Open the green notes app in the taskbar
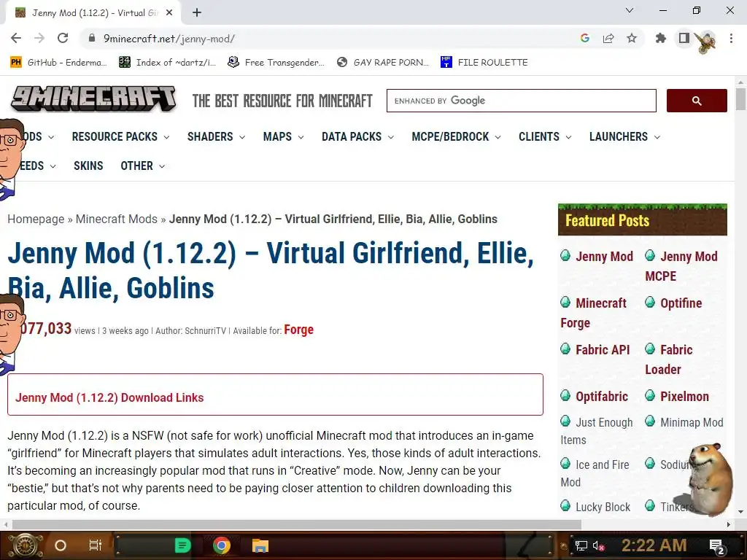Viewport: 747px width, 560px height. click(182, 545)
